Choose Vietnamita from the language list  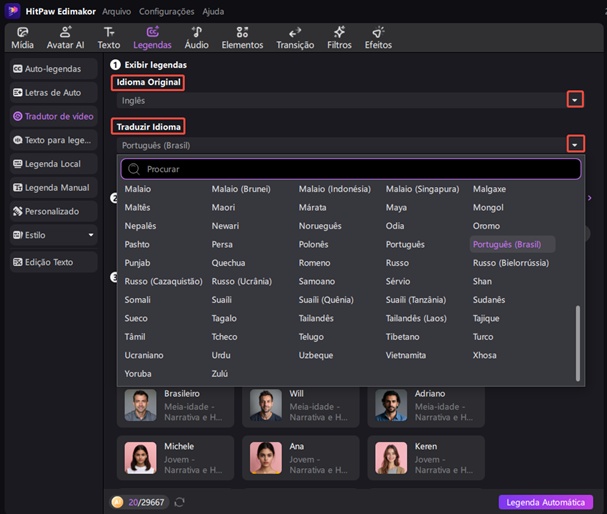tap(406, 355)
